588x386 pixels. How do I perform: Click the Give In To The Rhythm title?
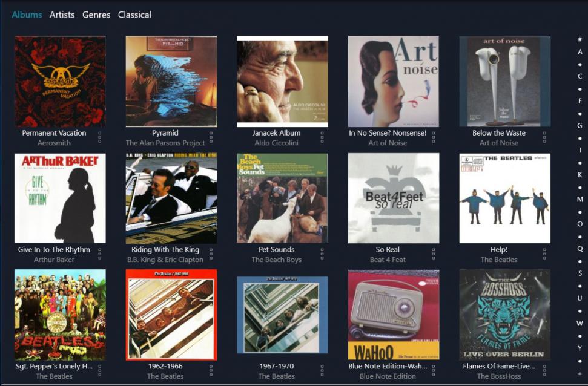coord(54,250)
